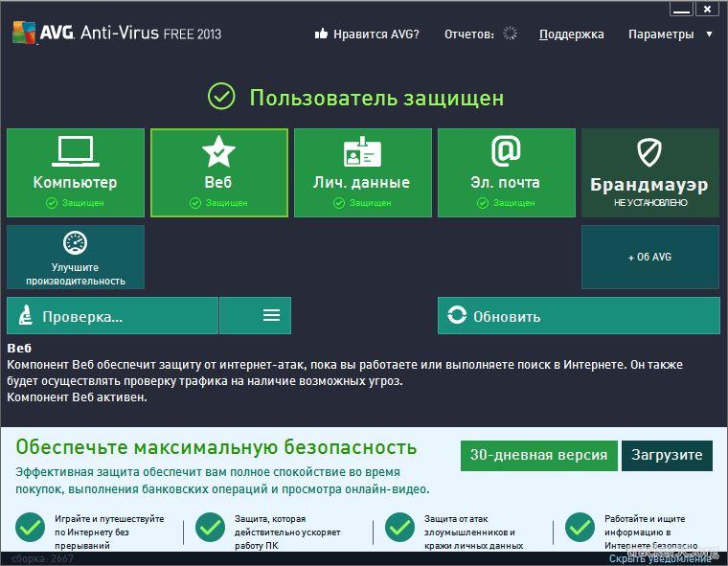Viewport: 728px width, 566px height.
Task: Click the star icon on Веб tile
Action: 218,151
